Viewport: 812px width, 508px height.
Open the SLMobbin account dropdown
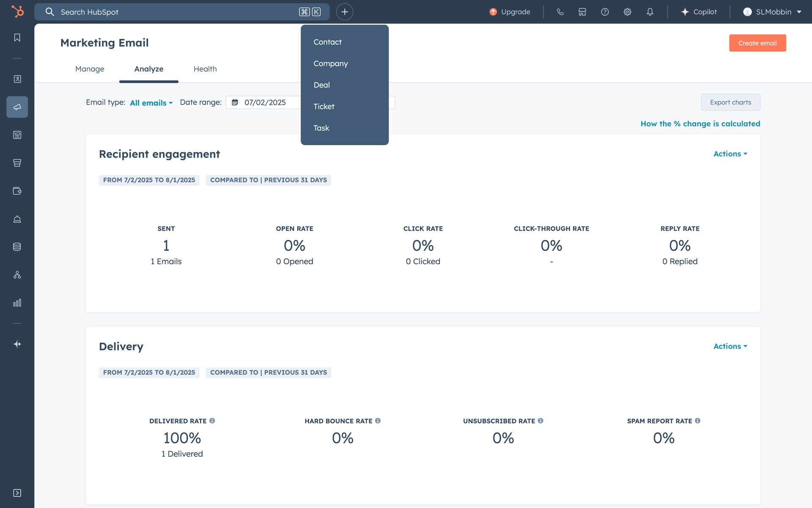[772, 12]
